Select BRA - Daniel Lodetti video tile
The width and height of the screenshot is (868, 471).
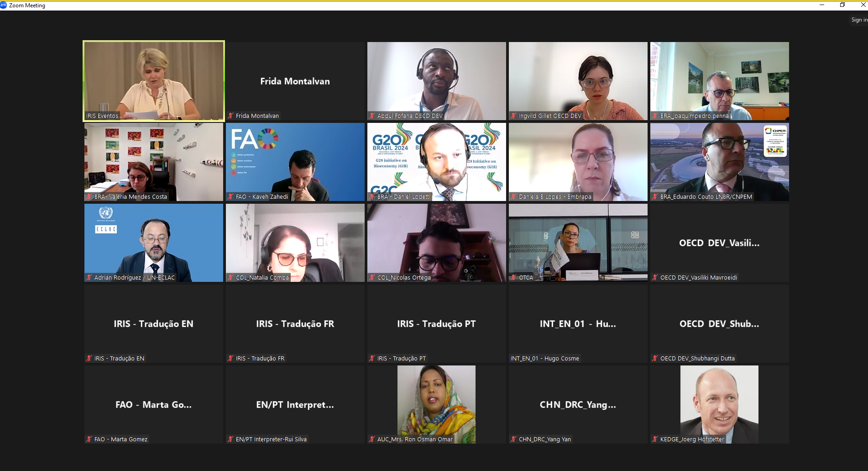click(x=437, y=162)
